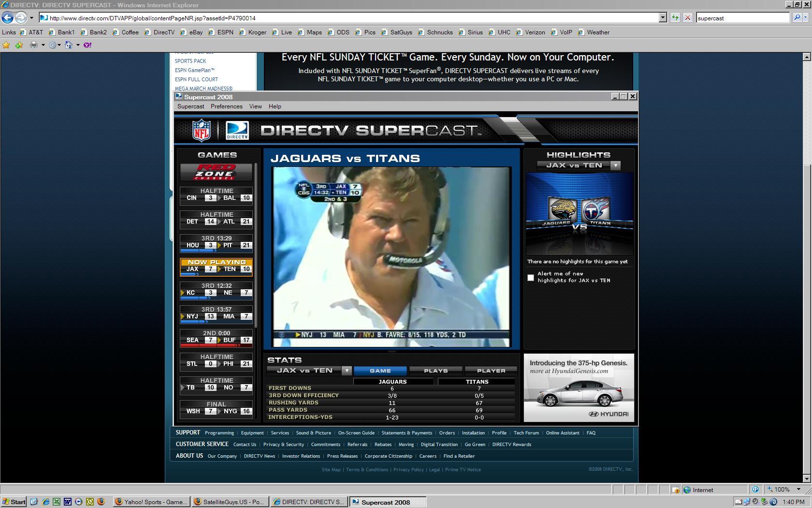Click the IE search box field

pyautogui.click(x=743, y=18)
